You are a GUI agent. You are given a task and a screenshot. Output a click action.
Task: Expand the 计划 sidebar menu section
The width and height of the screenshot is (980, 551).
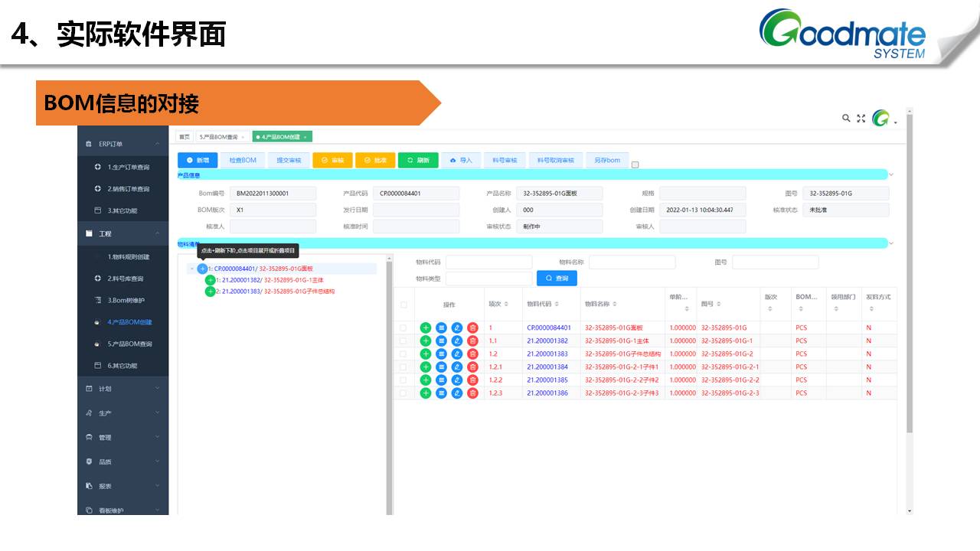click(157, 389)
